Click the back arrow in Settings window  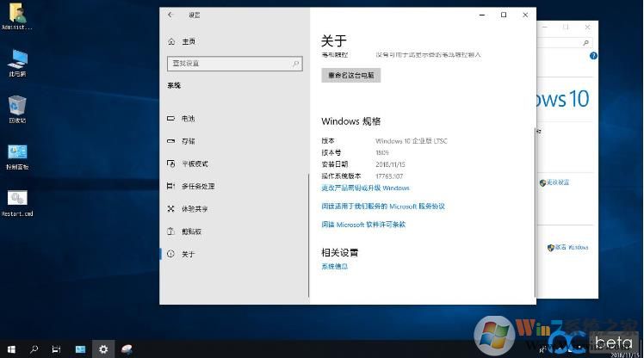170,15
